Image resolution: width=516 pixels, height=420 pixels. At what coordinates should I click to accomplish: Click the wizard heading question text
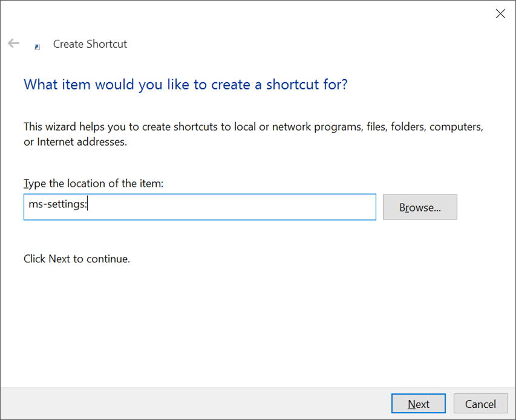(185, 84)
